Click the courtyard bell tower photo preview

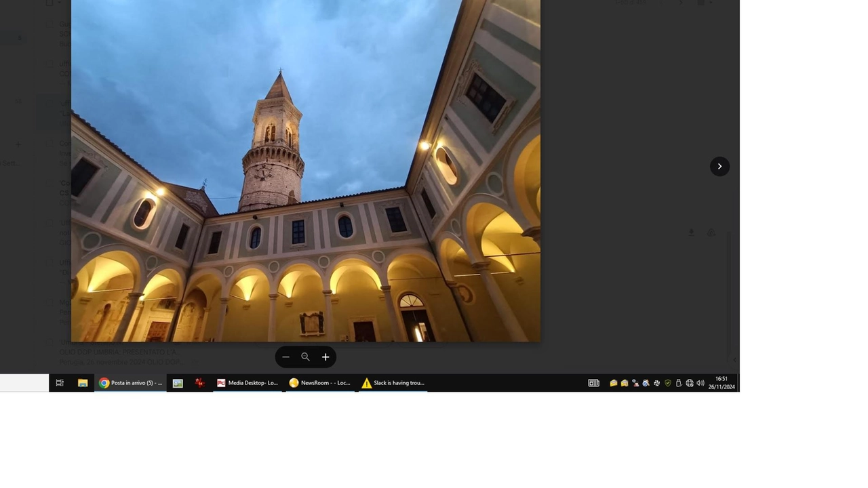coord(306,169)
